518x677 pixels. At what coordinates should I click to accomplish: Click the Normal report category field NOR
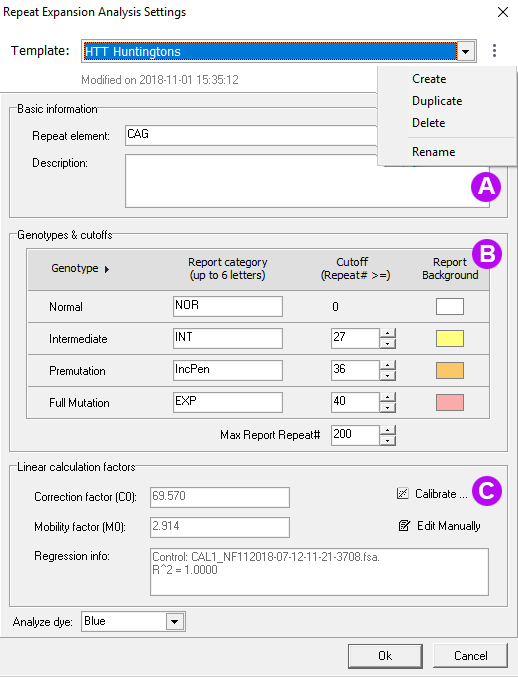pyautogui.click(x=228, y=307)
